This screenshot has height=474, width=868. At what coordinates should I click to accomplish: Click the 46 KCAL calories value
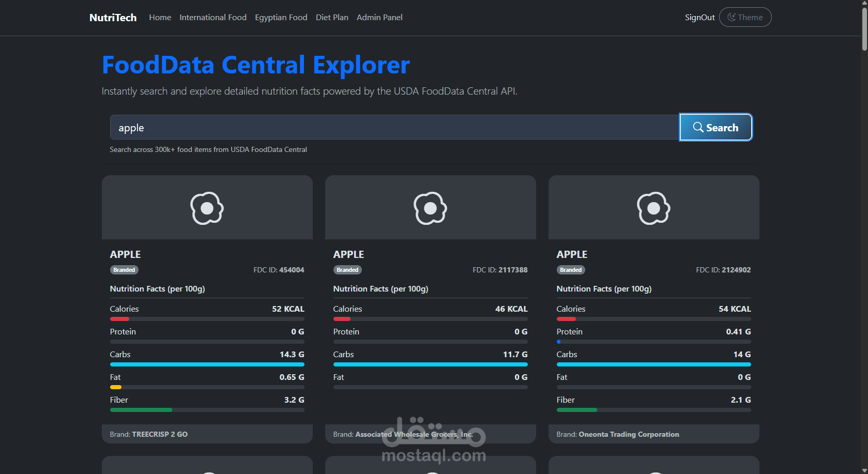[x=511, y=309]
